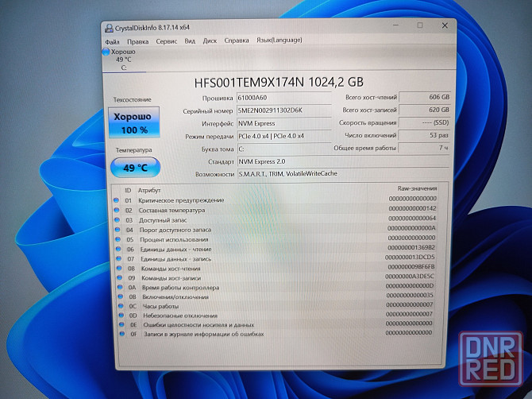Click status dot for Команды хост-чтения
Image resolution: width=532 pixels, height=399 pixels.
pyautogui.click(x=119, y=269)
